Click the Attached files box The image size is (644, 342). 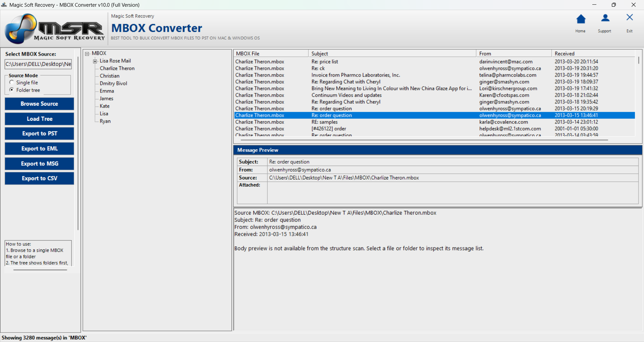(x=453, y=193)
